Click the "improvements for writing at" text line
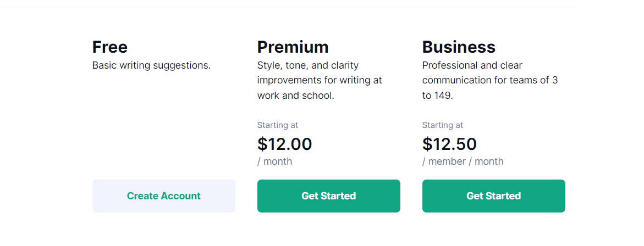This screenshot has width=644, height=246. pos(320,80)
